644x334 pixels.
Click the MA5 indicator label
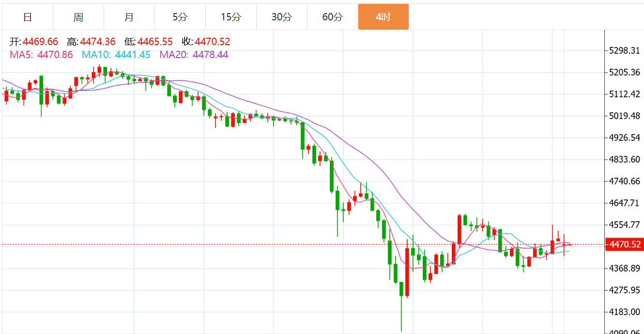tap(41, 55)
